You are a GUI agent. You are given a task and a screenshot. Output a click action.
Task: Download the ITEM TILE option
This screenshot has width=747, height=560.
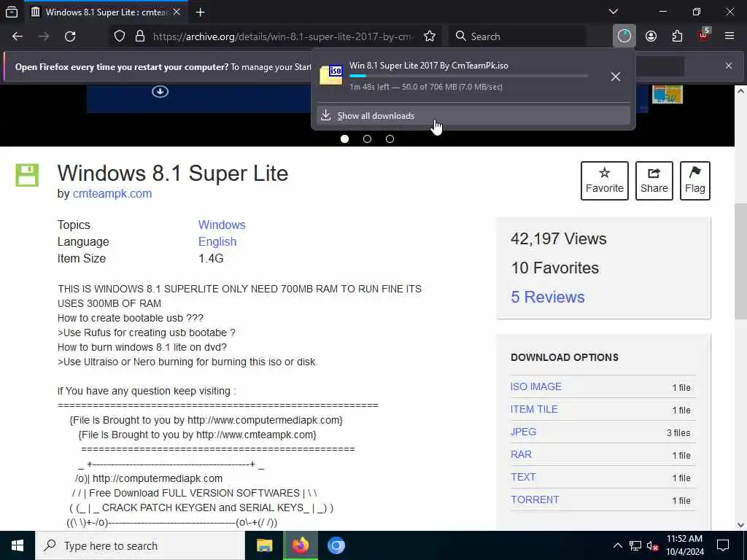[x=534, y=409]
